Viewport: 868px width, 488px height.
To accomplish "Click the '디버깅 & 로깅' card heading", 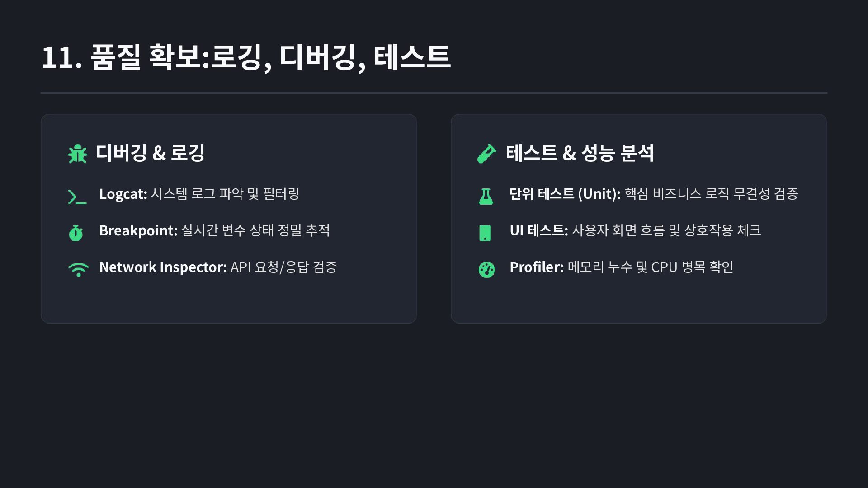I will coord(151,153).
